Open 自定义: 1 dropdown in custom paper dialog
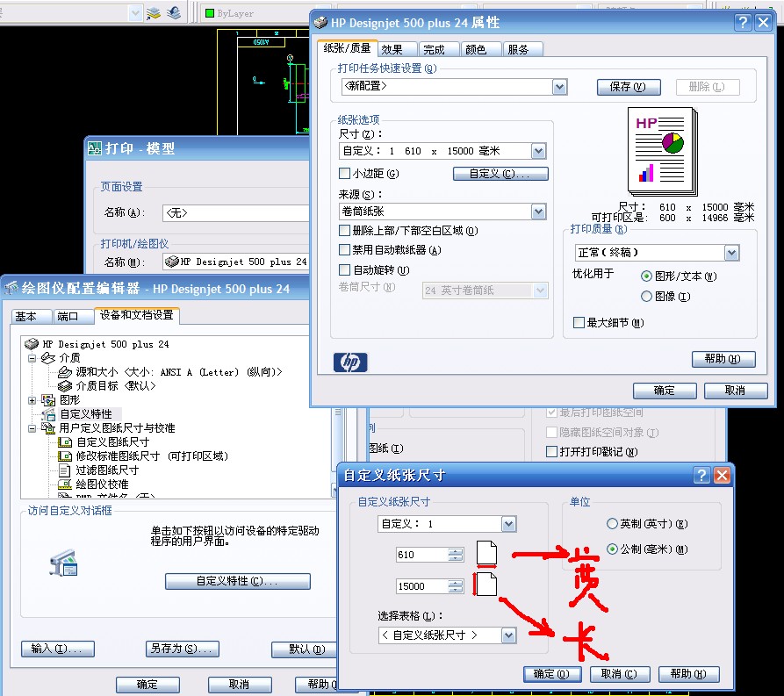 508,524
